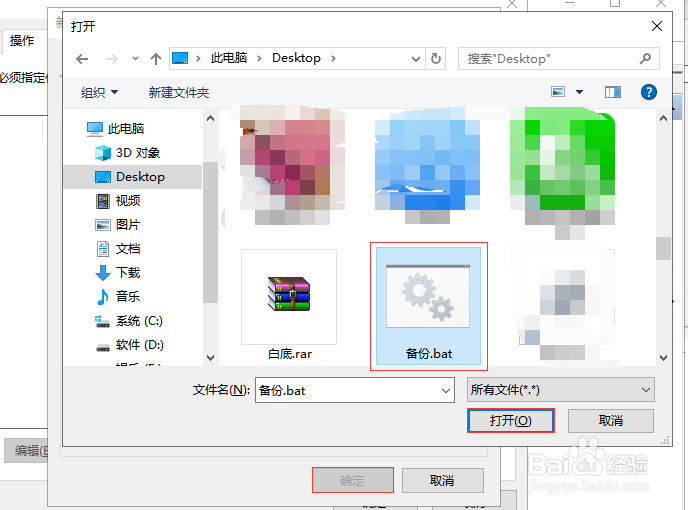This screenshot has width=688, height=510.
Task: Open address bar history dropdown
Action: pos(415,59)
